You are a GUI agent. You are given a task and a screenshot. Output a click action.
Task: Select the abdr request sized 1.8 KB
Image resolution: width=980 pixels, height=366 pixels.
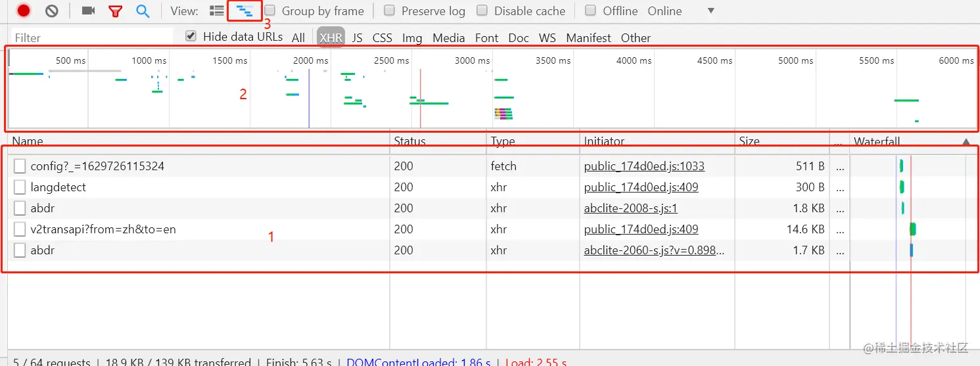tap(43, 208)
